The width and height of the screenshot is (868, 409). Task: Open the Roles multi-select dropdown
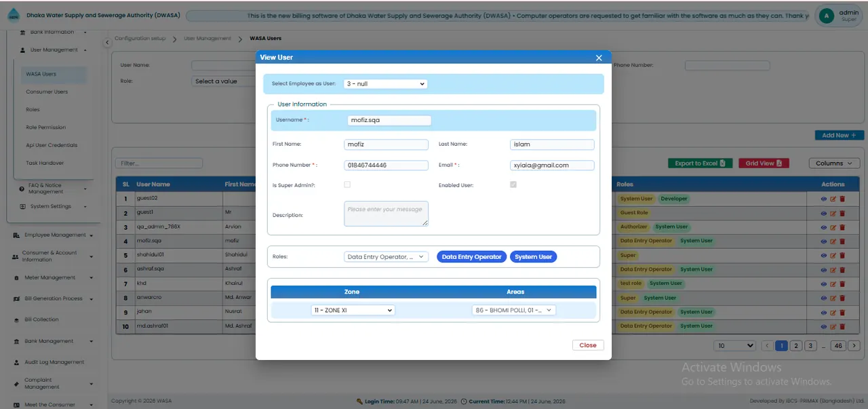[x=387, y=257]
